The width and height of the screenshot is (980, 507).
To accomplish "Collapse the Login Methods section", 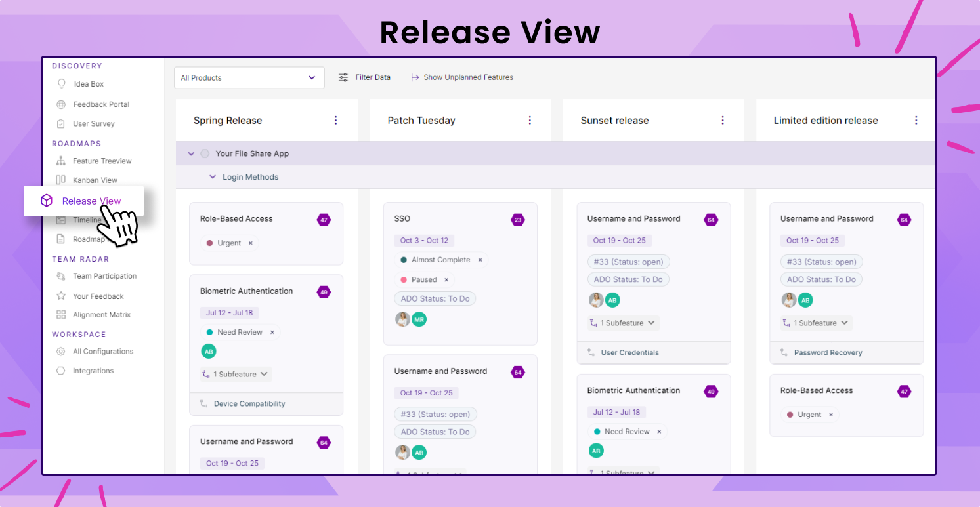I will [x=212, y=176].
